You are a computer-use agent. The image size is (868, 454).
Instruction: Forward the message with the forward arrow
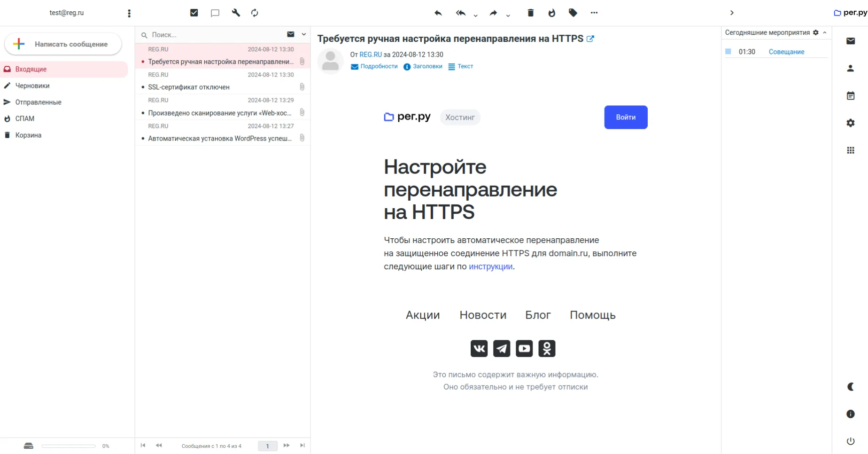pos(493,13)
